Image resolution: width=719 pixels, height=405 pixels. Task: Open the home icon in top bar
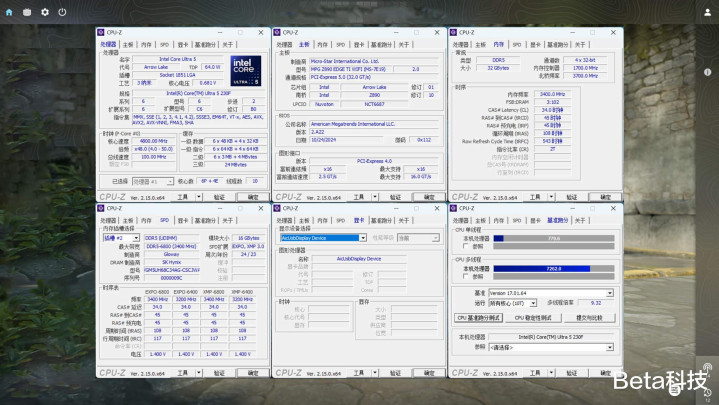[x=9, y=12]
